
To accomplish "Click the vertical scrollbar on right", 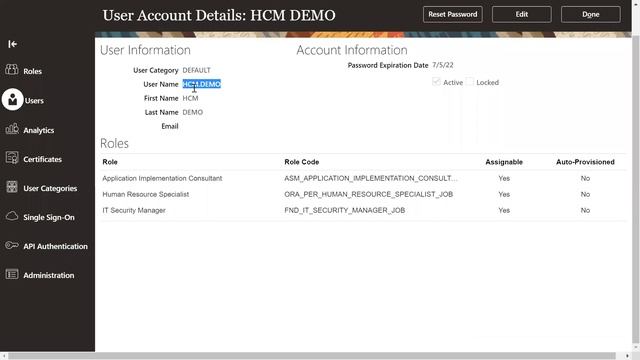I will point(636,190).
